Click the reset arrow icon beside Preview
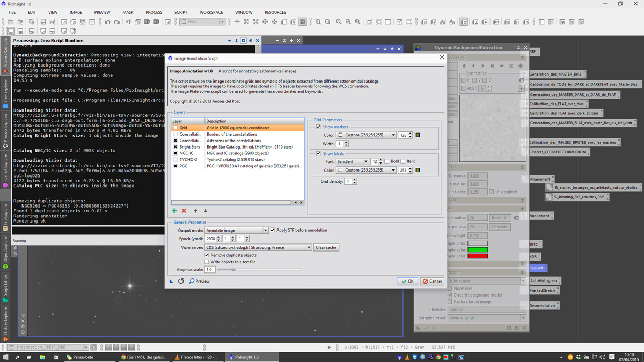This screenshot has width=644, height=362. tap(181, 281)
